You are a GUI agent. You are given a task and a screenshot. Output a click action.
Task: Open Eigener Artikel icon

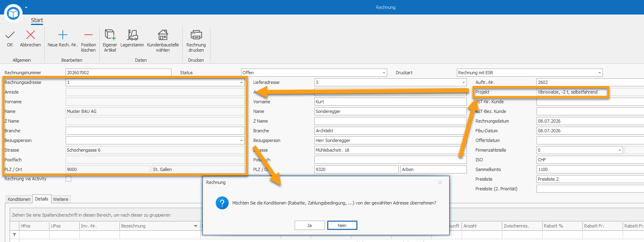pyautogui.click(x=110, y=35)
